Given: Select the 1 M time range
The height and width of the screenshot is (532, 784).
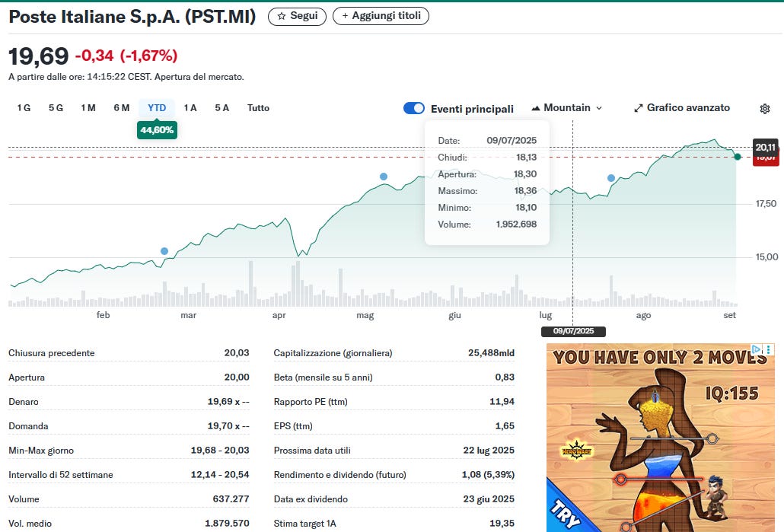Looking at the screenshot, I should pos(88,108).
